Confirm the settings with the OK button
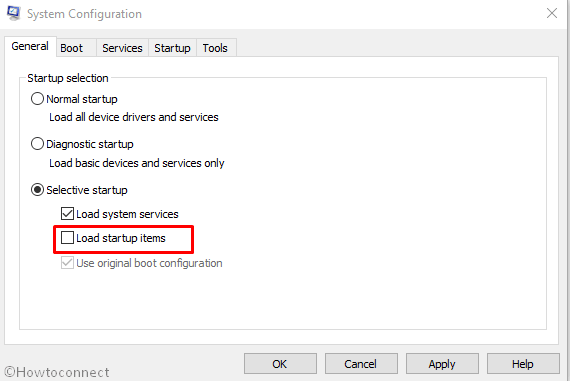Viewport: 570px width, 381px height. (280, 364)
